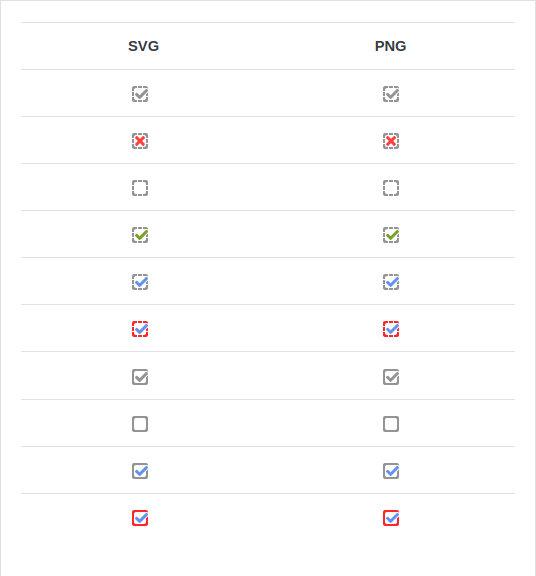
Task: Click the gray dashed checkmark icon under PNG
Action: 391,94
